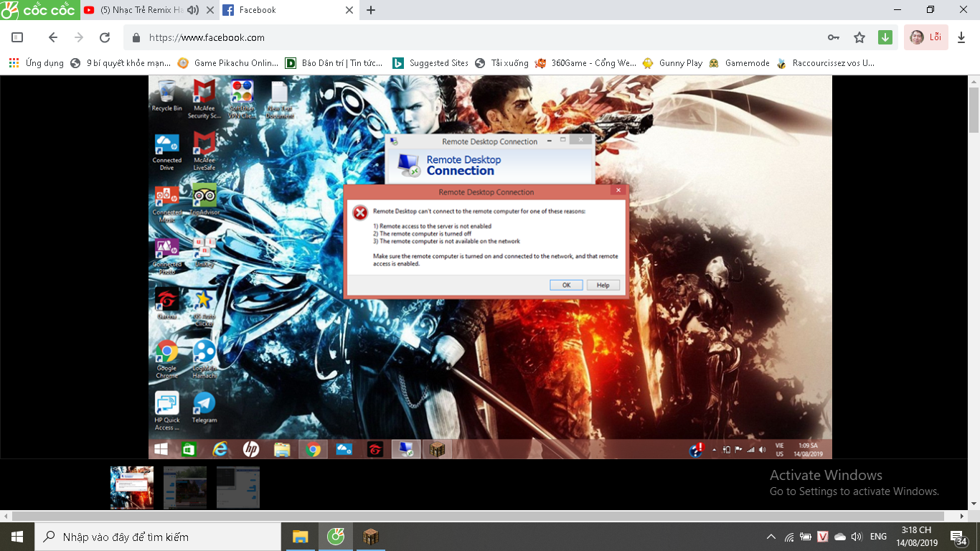Reload the Facebook page
This screenshot has height=551, width=980.
(x=105, y=37)
